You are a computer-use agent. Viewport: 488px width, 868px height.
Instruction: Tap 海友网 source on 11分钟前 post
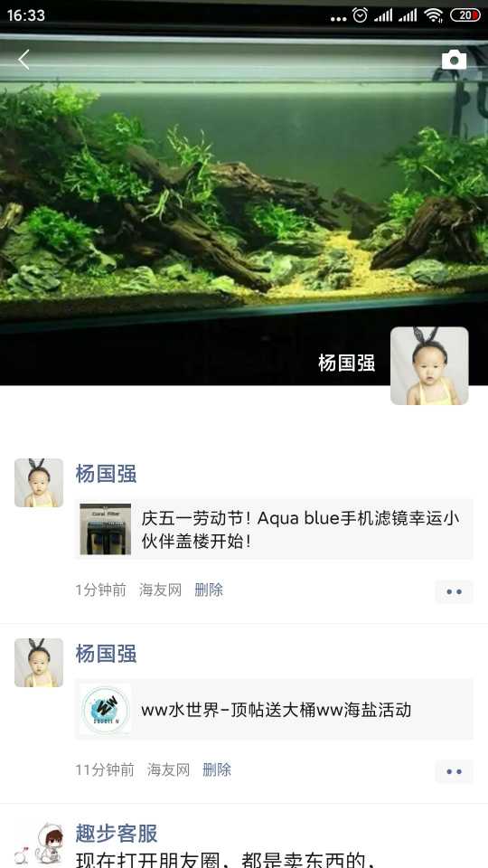[168, 770]
